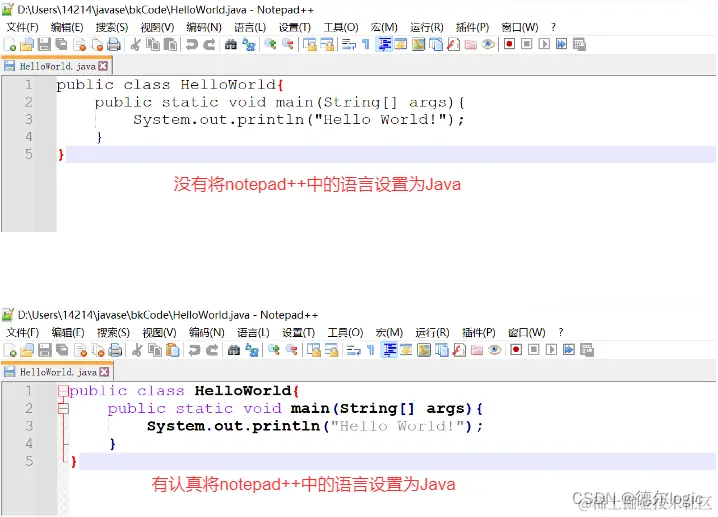Viewport: 718px width, 517px height.
Task: Open the 编码(N) menu in the top window
Action: (204, 27)
